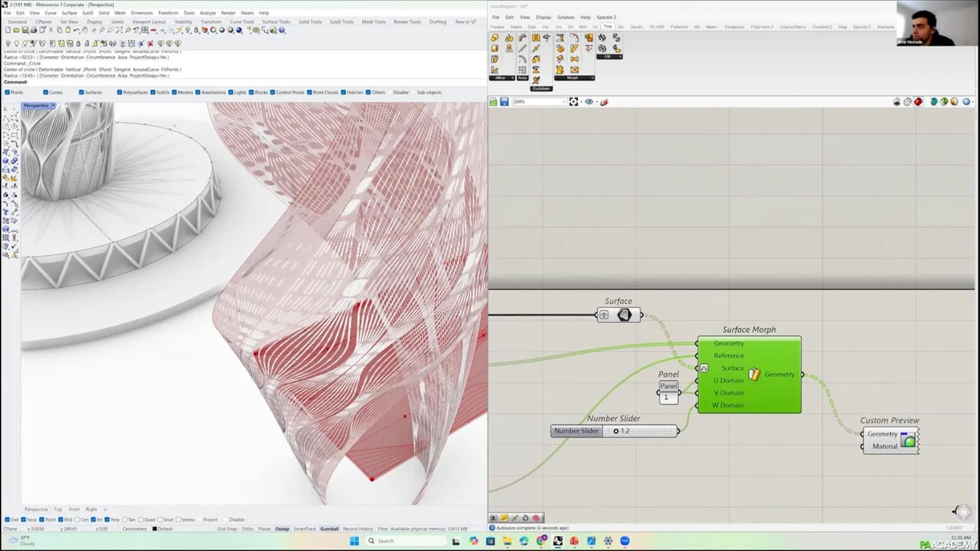Toggle Gumball in the Rhino status bar

pyautogui.click(x=329, y=529)
